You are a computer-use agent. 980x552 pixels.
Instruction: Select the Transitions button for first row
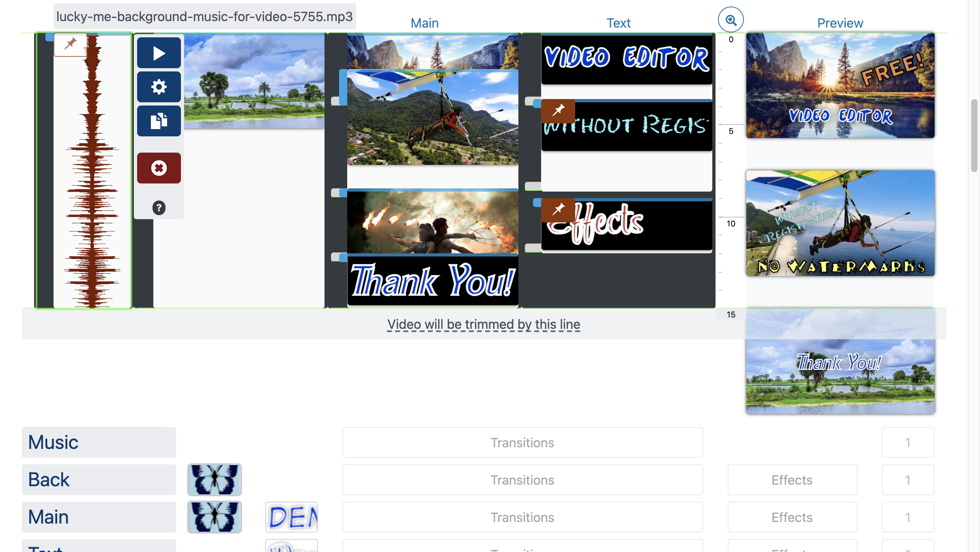[522, 442]
